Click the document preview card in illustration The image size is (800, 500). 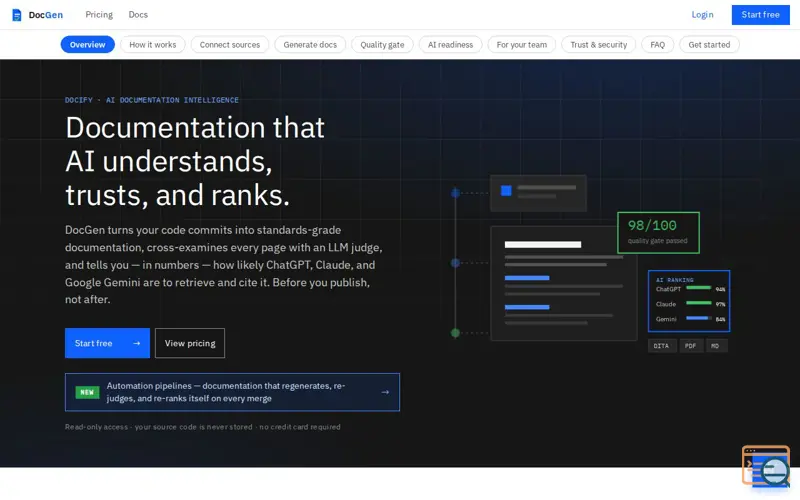(564, 283)
